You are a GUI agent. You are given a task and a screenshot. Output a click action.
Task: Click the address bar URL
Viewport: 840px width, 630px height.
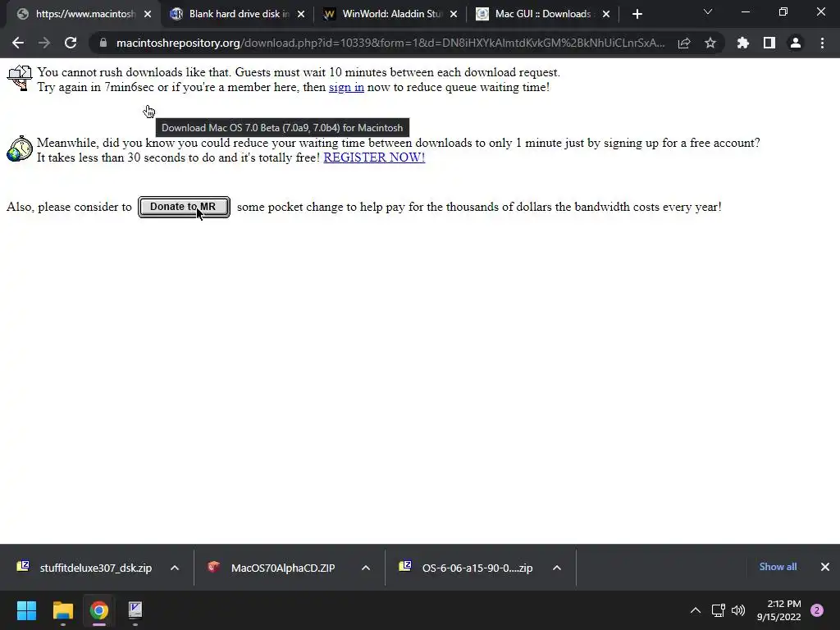(390, 43)
